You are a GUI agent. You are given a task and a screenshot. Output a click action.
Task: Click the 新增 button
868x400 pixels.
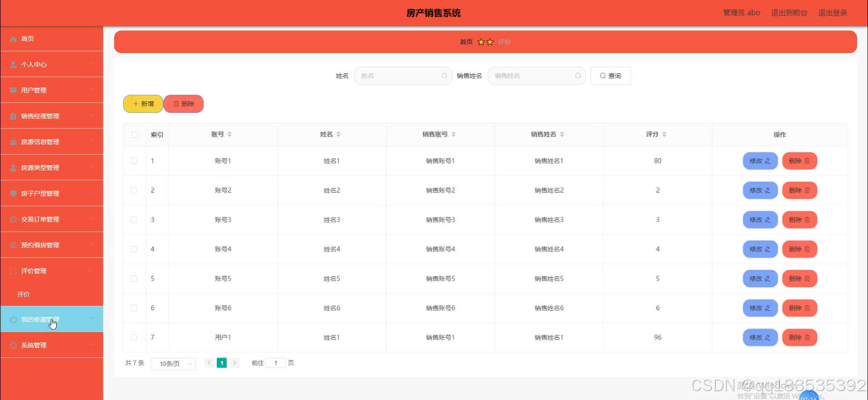click(x=143, y=104)
